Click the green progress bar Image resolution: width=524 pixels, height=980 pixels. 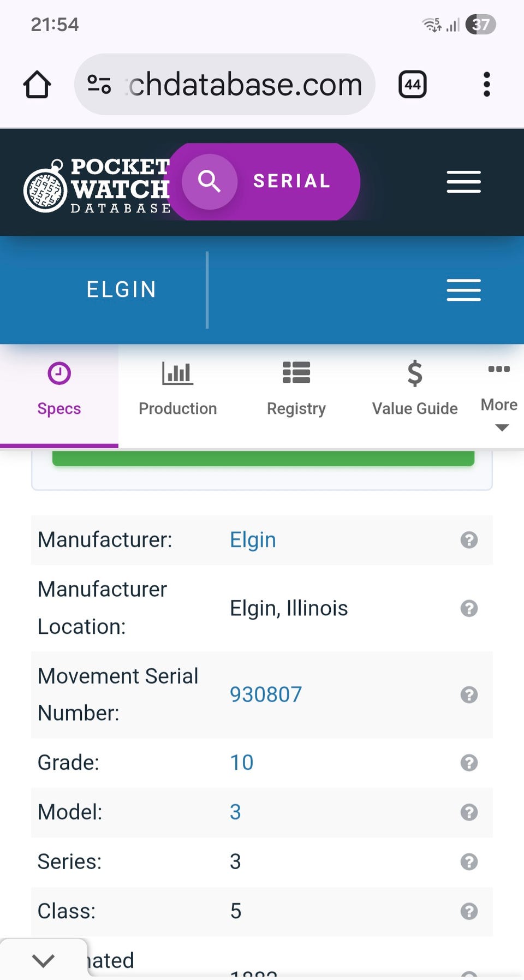(263, 459)
